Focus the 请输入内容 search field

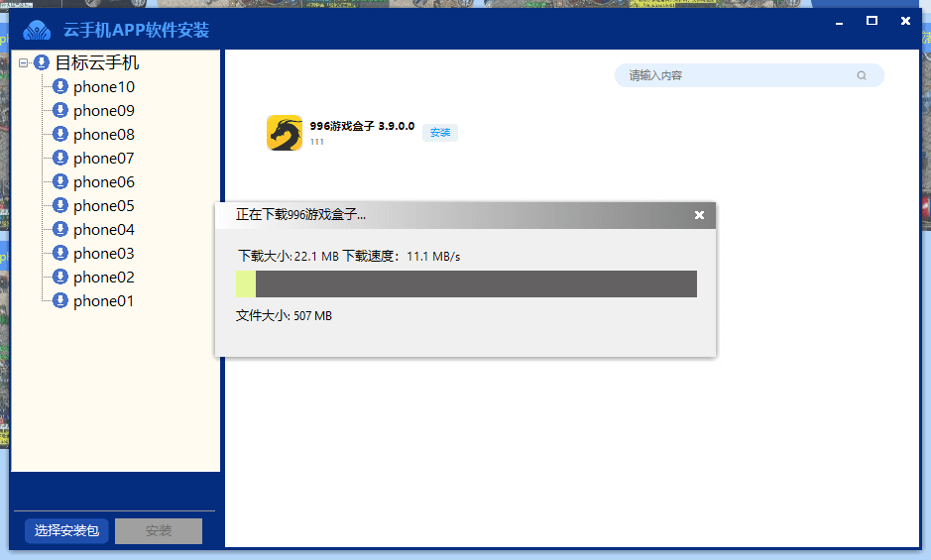pyautogui.click(x=750, y=75)
